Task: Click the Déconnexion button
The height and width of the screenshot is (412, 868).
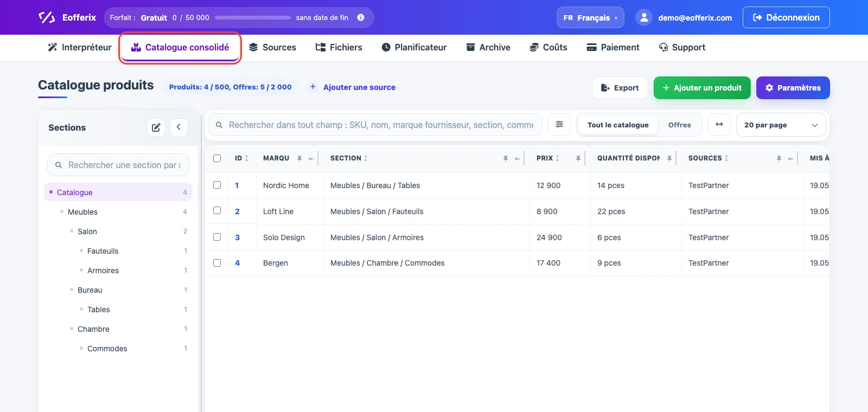Action: click(786, 17)
